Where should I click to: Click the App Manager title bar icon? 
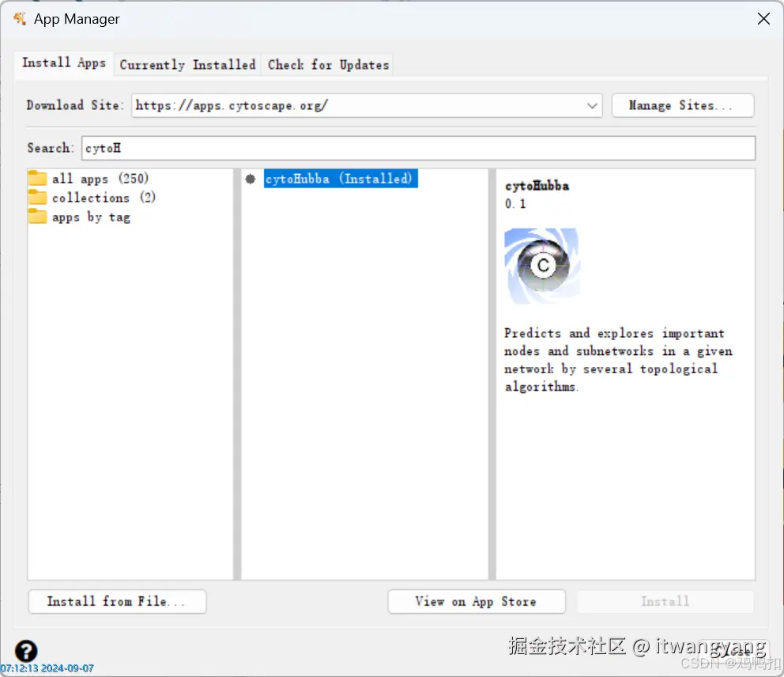[20, 19]
